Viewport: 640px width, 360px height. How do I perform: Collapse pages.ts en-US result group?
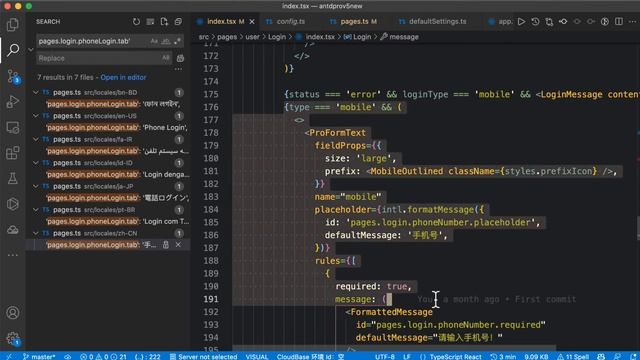36,116
